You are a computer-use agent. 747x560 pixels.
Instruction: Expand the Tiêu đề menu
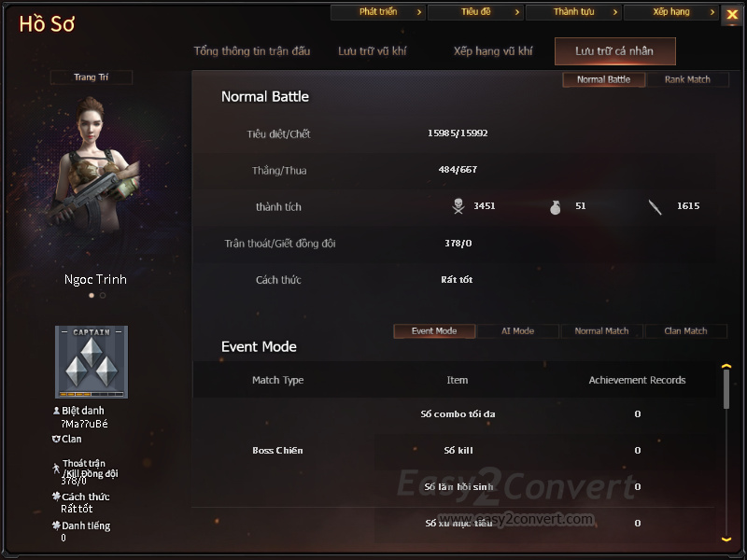click(475, 12)
